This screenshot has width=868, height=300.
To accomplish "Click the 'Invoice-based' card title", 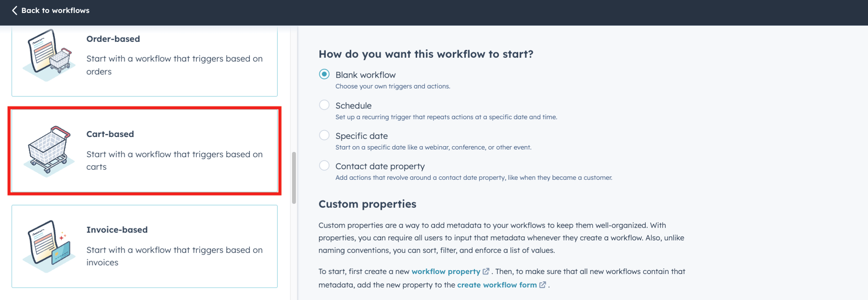I will tap(117, 230).
